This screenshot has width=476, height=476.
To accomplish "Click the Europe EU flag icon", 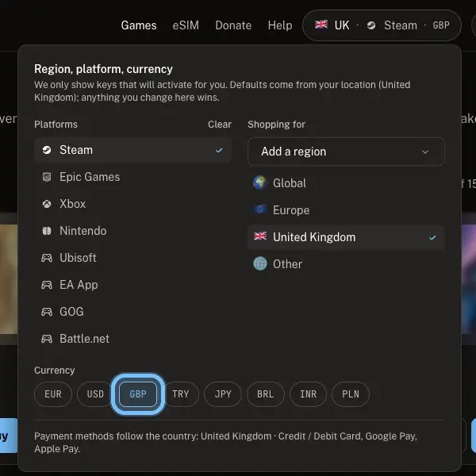I will coord(260,209).
